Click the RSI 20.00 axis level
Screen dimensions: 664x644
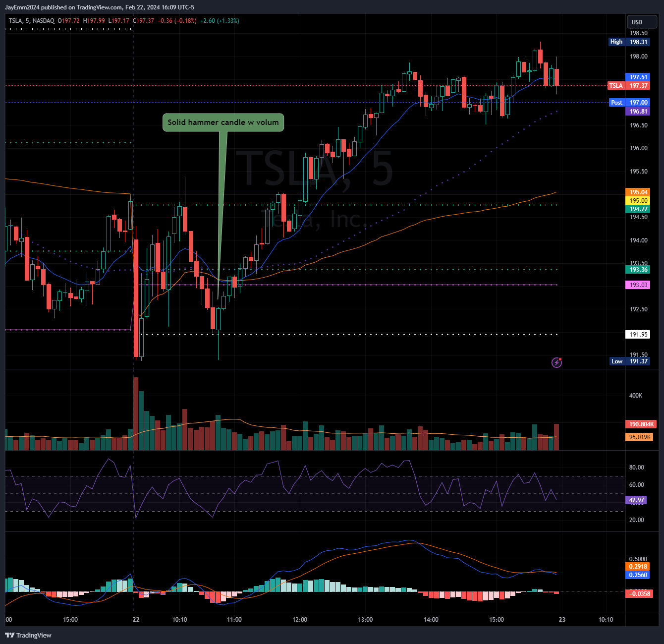click(x=637, y=520)
